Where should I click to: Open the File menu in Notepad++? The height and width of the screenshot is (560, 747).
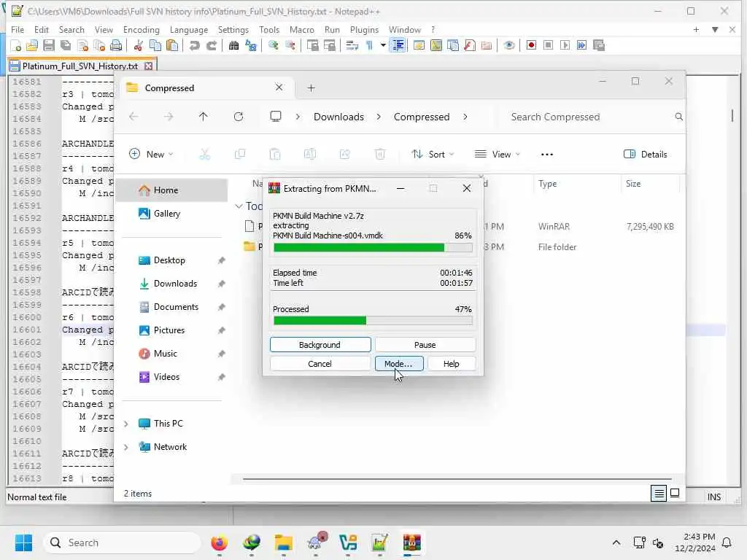click(18, 29)
